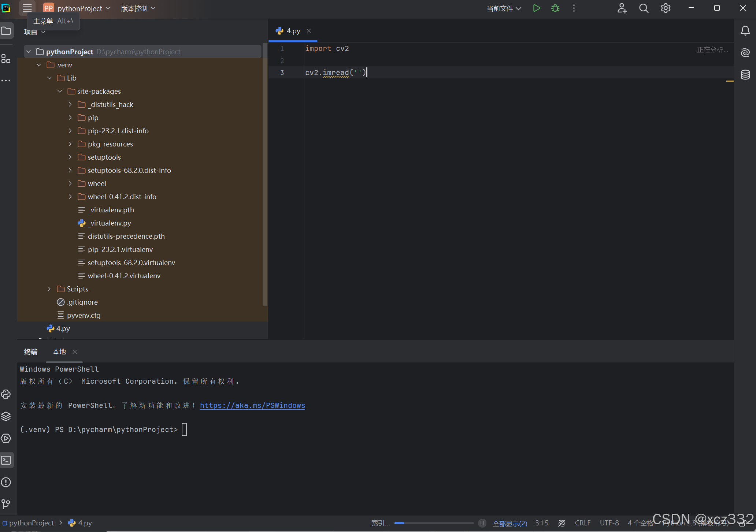This screenshot has width=756, height=532.
Task: Open the Settings gear
Action: (666, 8)
